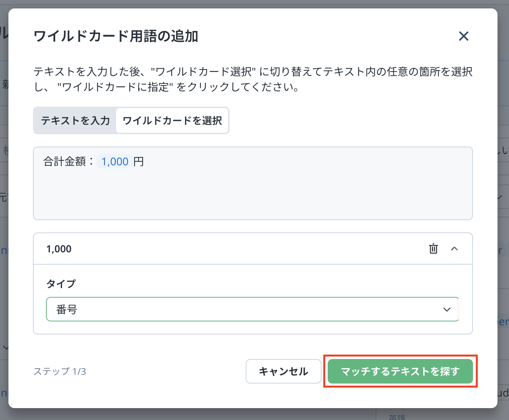Select the highlighted 1,000 wildcard token

point(115,161)
